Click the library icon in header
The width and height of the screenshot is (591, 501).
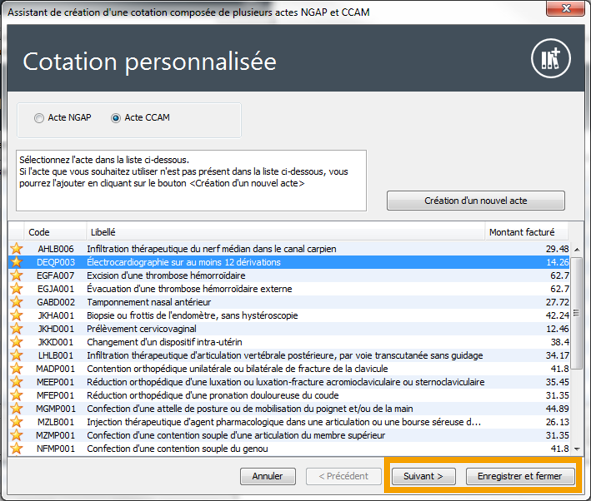(551, 58)
